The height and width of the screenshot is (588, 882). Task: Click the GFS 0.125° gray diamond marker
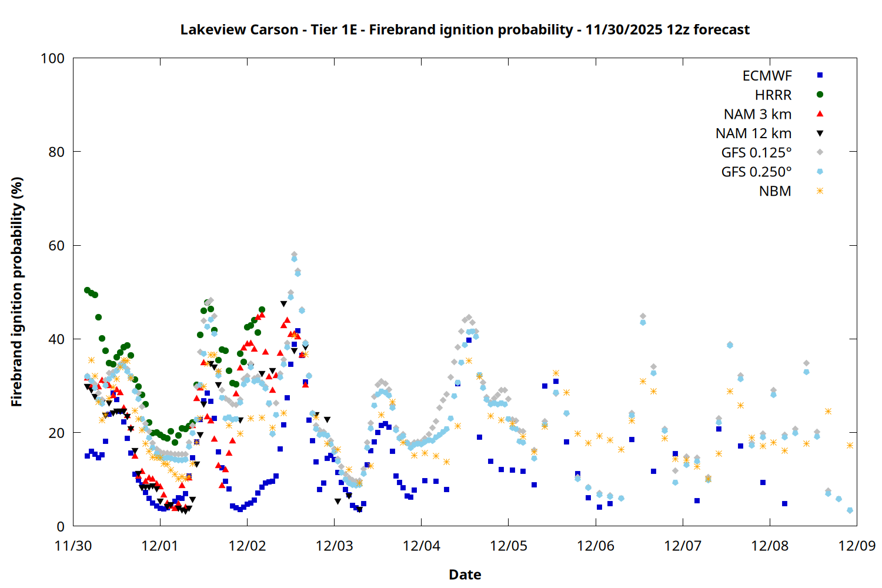coord(820,152)
